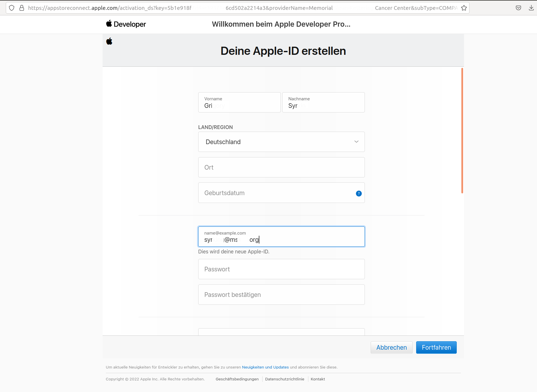Open the Pocket save icon
The width and height of the screenshot is (537, 392).
[518, 8]
